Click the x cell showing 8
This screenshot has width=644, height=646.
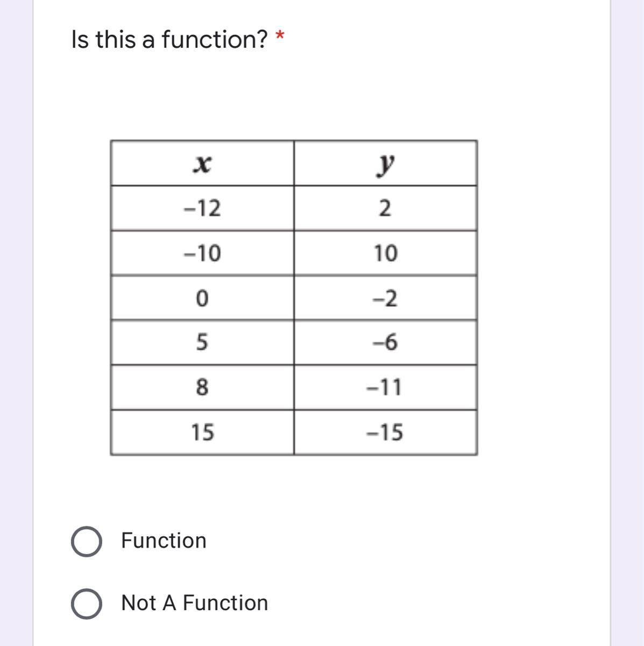[x=202, y=387]
